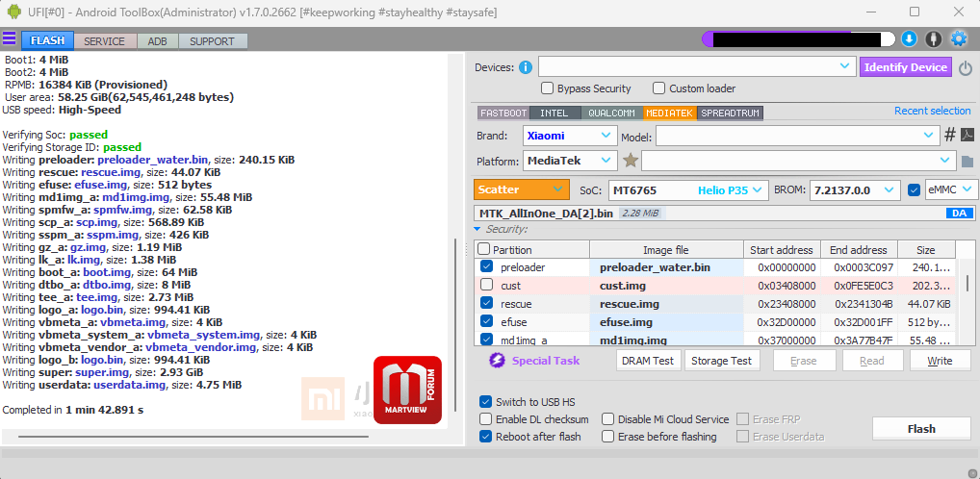Image resolution: width=980 pixels, height=479 pixels.
Task: Open the Model dropdown
Action: pyautogui.click(x=797, y=135)
